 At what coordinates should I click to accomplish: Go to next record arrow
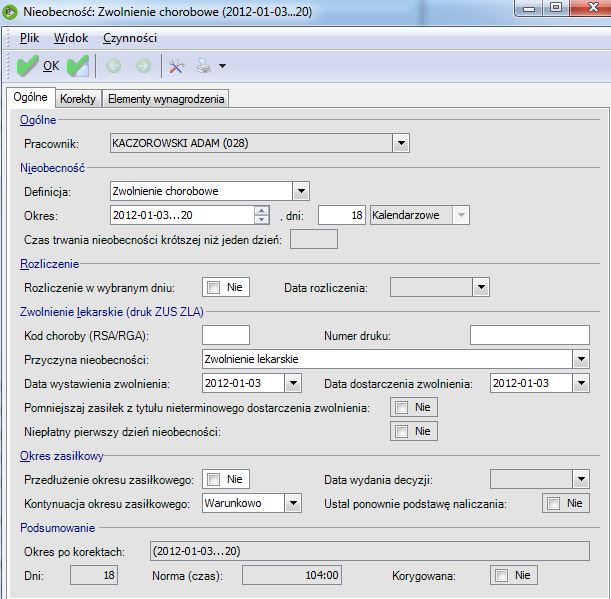pyautogui.click(x=143, y=66)
